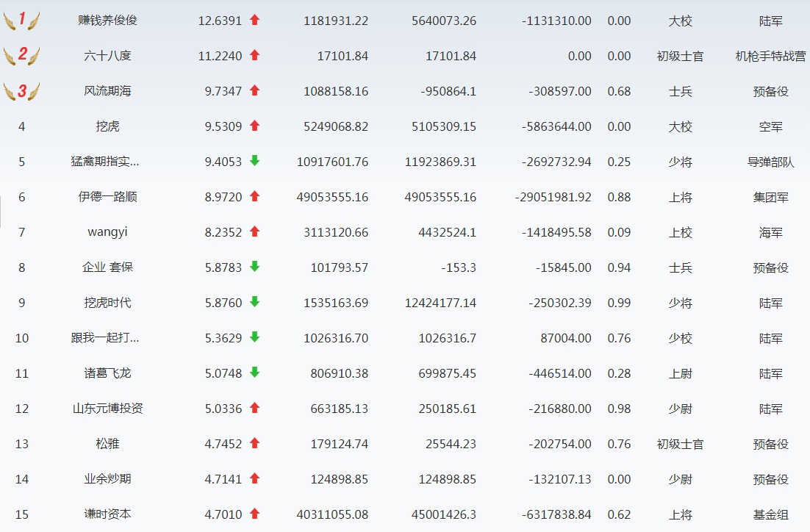The width and height of the screenshot is (810, 532).
Task: Open trader 风流期海 profile
Action: pyautogui.click(x=107, y=91)
